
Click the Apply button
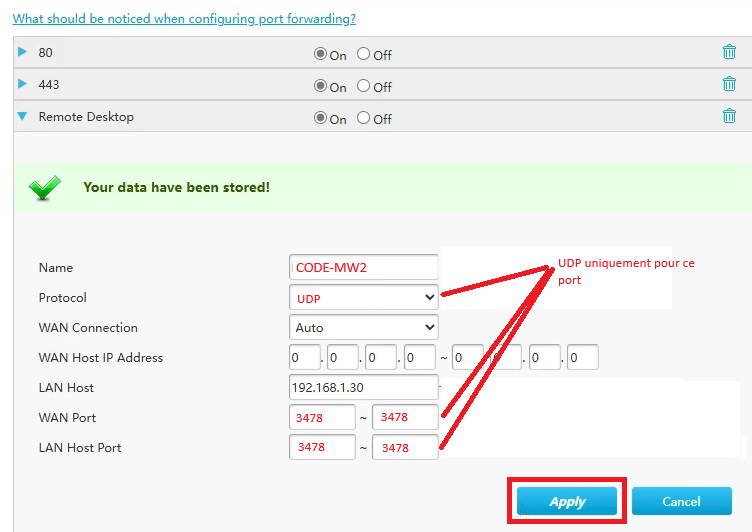567,501
